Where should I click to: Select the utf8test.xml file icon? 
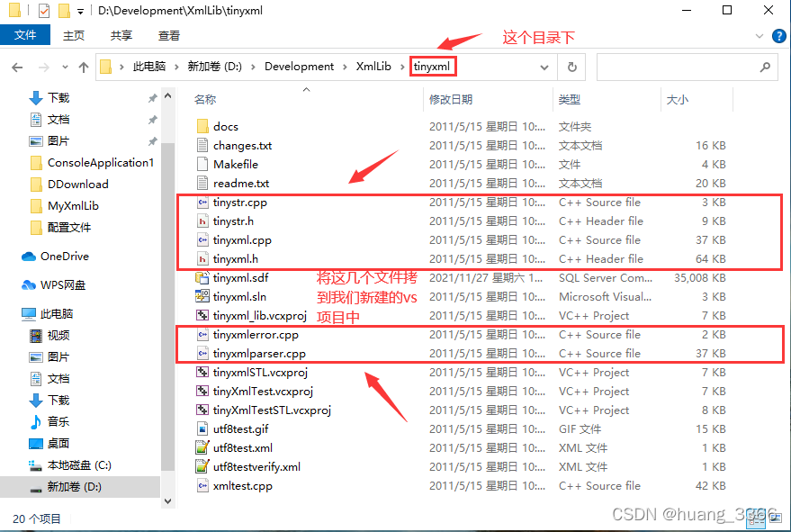[202, 447]
